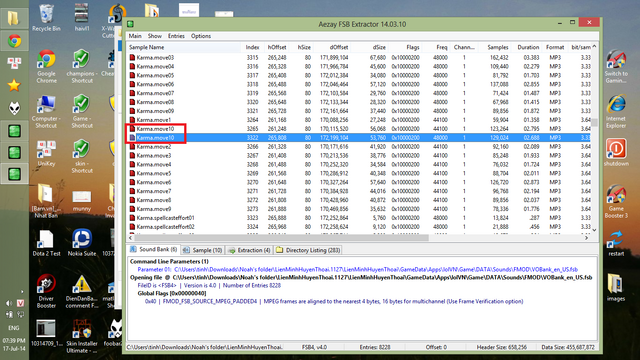The height and width of the screenshot is (360, 640).
Task: Open the Dota 2 Test desktop file
Action: pyautogui.click(x=46, y=242)
